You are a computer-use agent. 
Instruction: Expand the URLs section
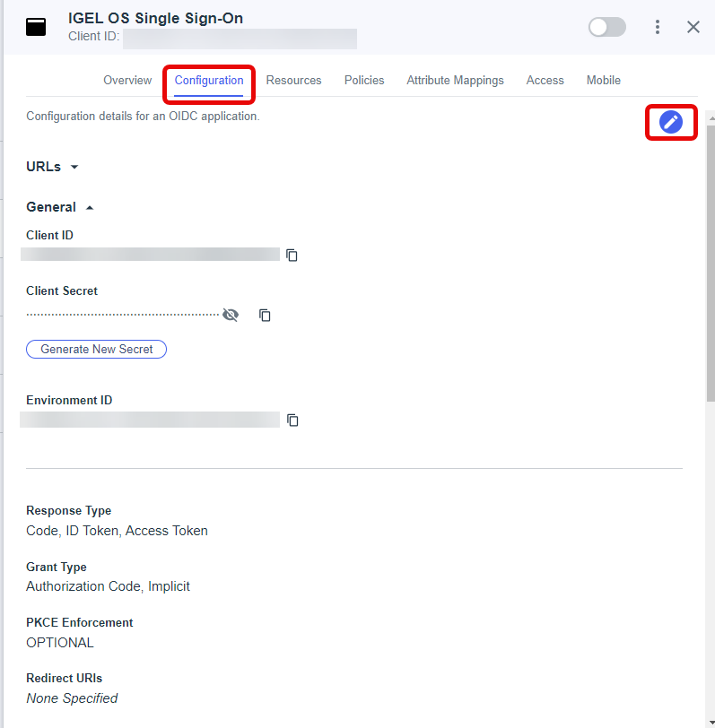[53, 167]
